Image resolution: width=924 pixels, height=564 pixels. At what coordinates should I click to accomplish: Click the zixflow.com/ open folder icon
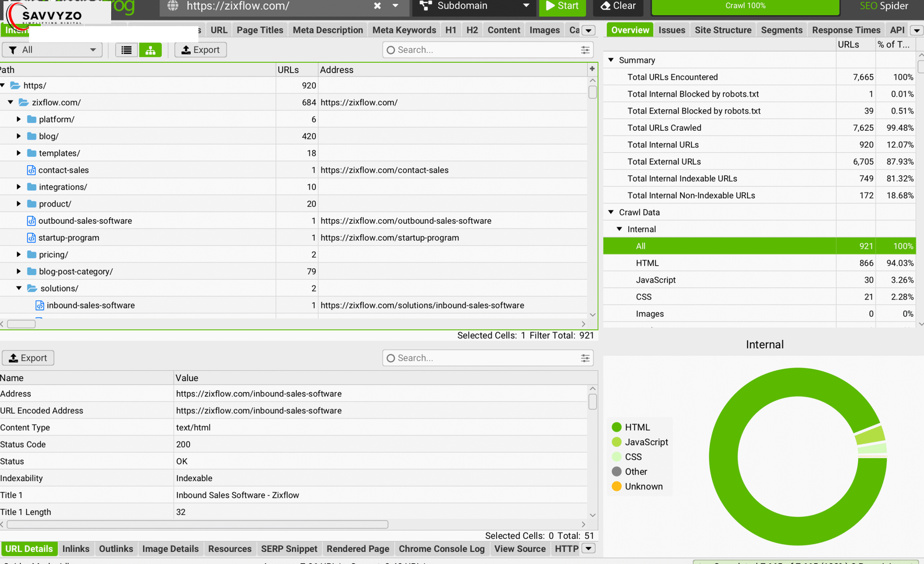tap(24, 102)
